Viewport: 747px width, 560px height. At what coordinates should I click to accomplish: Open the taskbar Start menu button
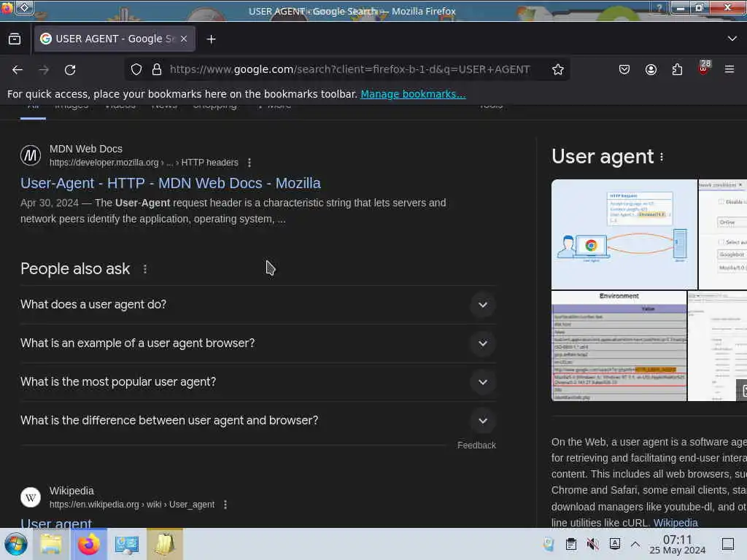point(16,544)
